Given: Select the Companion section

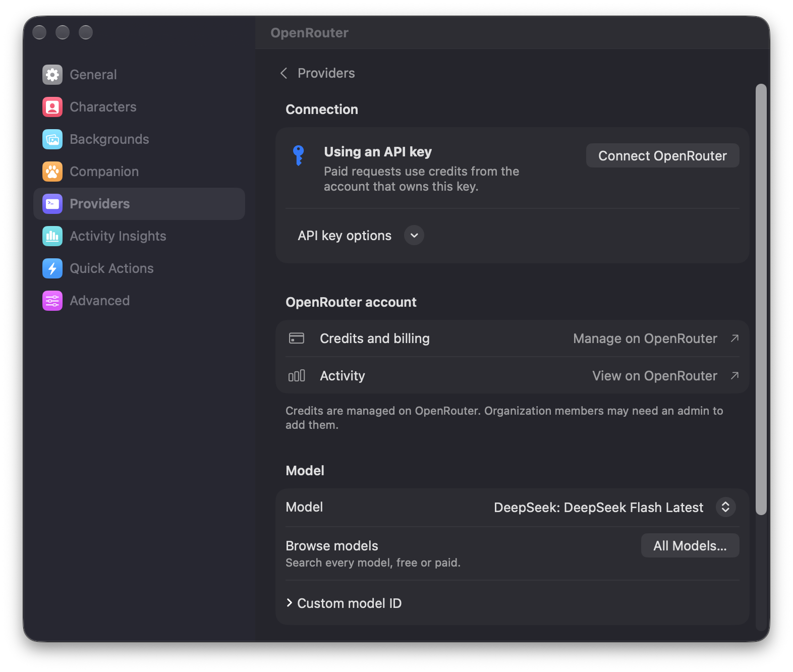Looking at the screenshot, I should coord(139,172).
